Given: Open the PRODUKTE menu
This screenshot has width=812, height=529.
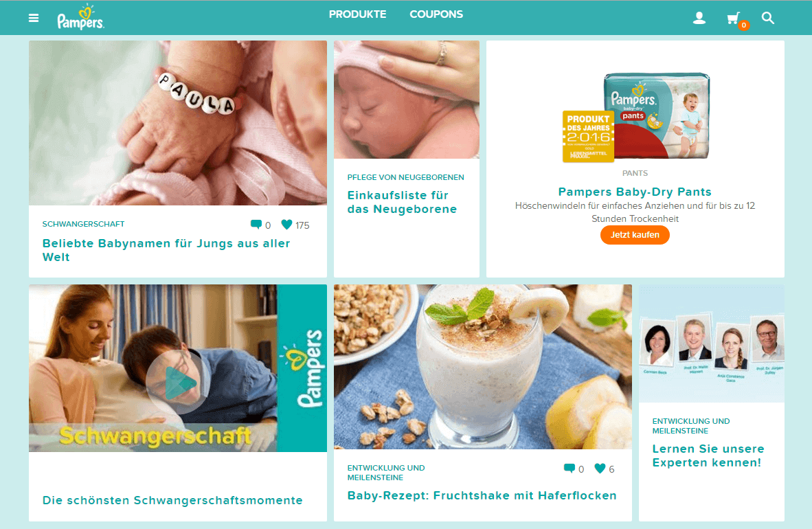Looking at the screenshot, I should [357, 14].
